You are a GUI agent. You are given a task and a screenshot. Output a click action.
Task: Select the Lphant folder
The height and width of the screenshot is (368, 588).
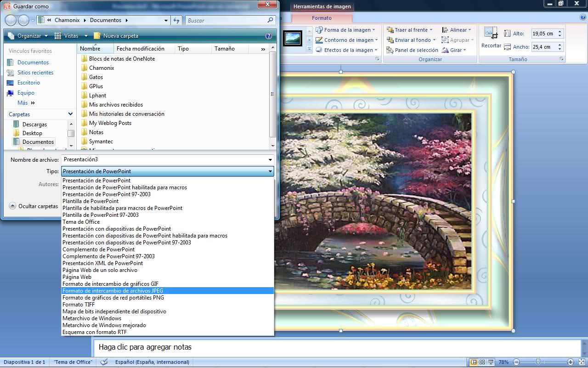point(97,96)
